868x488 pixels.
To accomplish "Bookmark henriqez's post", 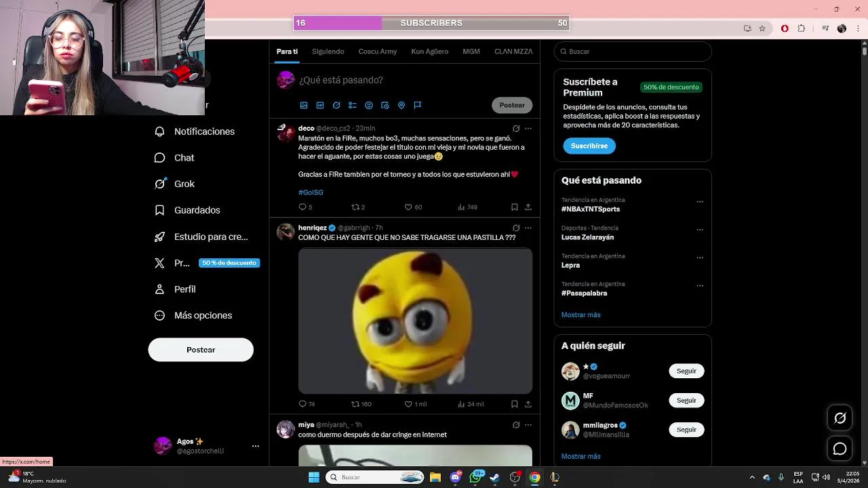I will tap(515, 404).
